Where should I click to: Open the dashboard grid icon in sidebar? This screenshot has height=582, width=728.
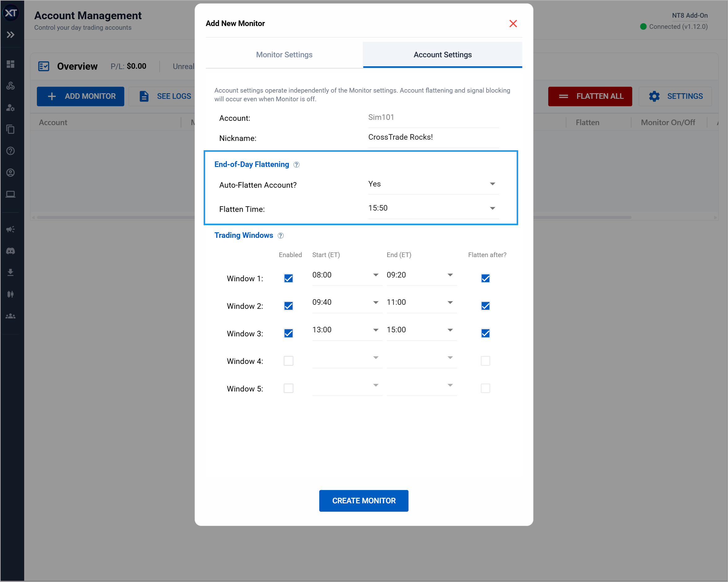(x=11, y=64)
